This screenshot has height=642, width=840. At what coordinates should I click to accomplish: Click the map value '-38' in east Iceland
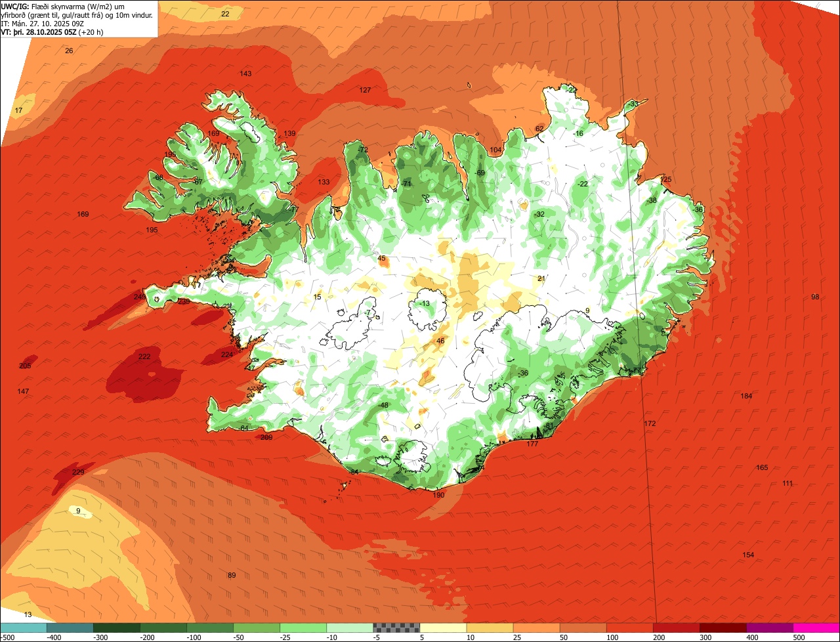pos(651,200)
